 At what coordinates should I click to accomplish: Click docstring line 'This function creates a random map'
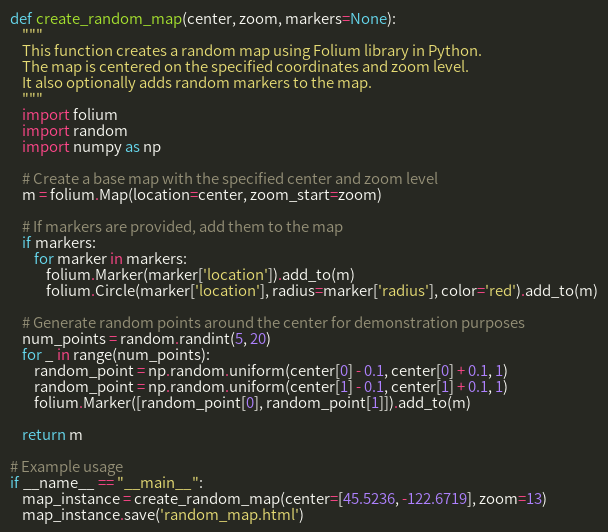(x=252, y=51)
